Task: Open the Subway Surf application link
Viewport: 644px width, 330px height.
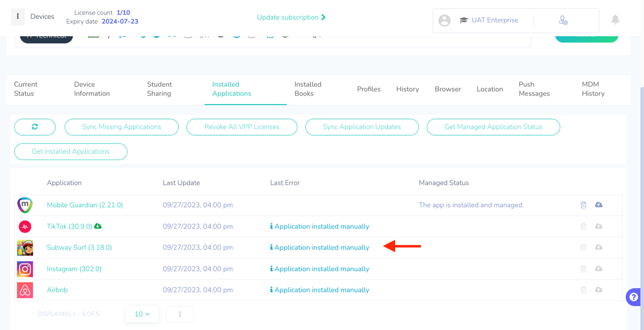Action: coord(79,247)
